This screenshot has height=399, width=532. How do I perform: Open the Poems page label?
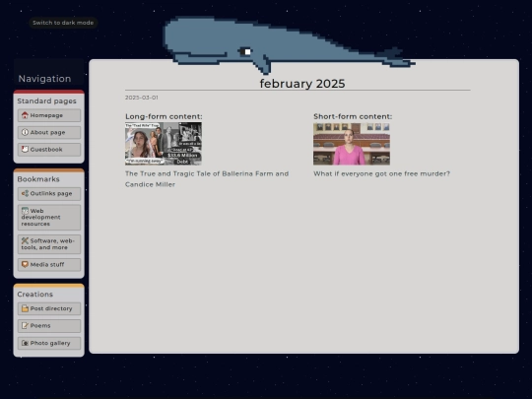tap(40, 326)
